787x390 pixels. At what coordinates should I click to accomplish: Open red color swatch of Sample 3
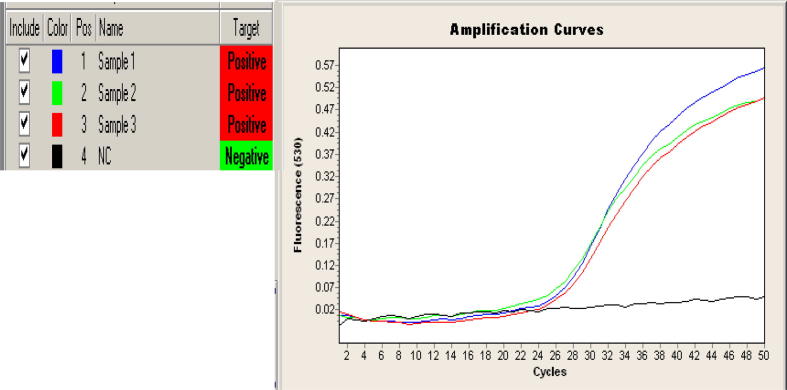pos(57,124)
